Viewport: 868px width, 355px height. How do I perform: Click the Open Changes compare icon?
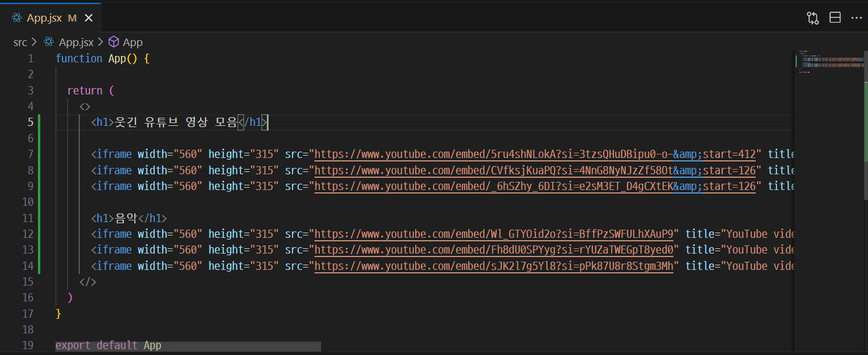coord(813,18)
